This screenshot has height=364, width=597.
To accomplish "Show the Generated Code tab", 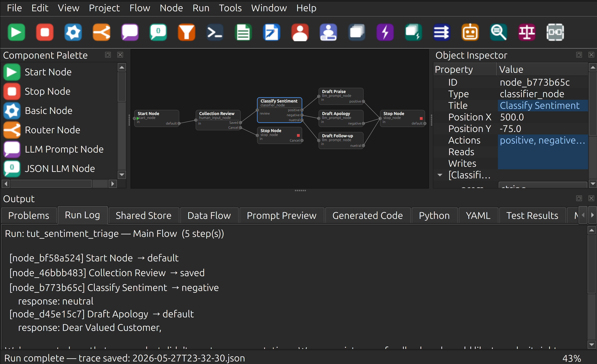I will tap(368, 215).
